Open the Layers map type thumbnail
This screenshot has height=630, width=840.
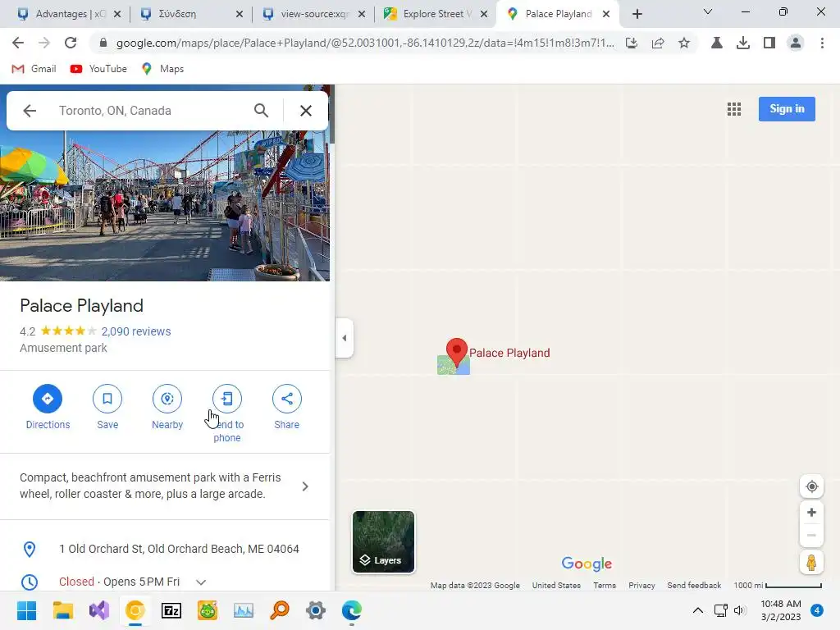click(x=384, y=542)
